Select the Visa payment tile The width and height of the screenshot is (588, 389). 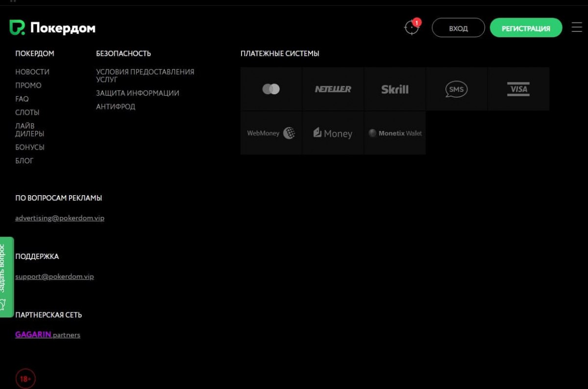(518, 89)
